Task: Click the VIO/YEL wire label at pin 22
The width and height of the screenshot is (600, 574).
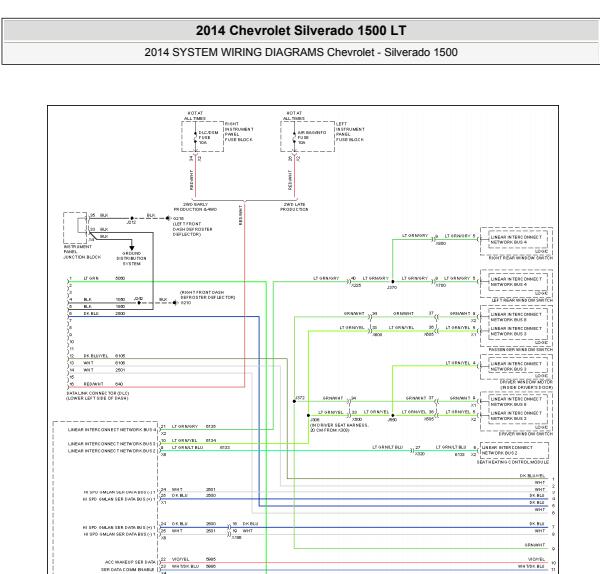Action: click(x=180, y=559)
